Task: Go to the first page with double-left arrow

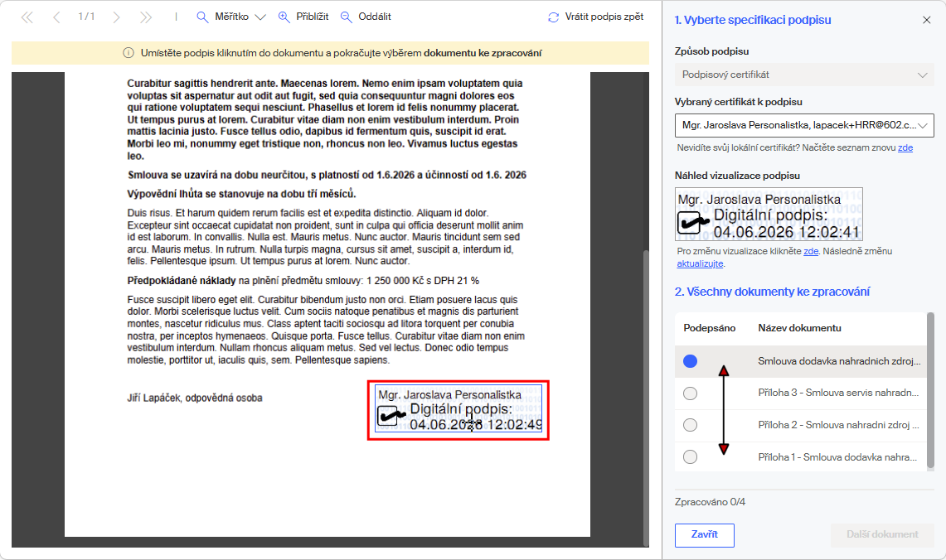Action: [27, 17]
